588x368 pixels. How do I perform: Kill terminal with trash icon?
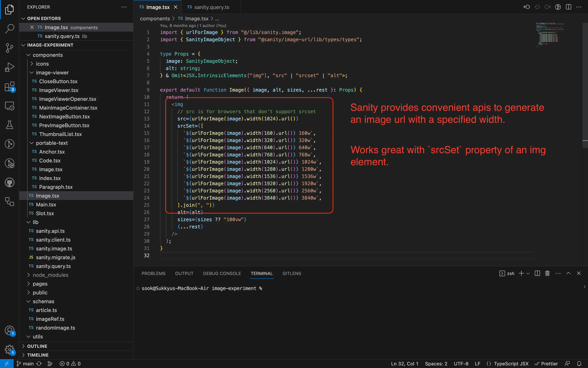[547, 273]
